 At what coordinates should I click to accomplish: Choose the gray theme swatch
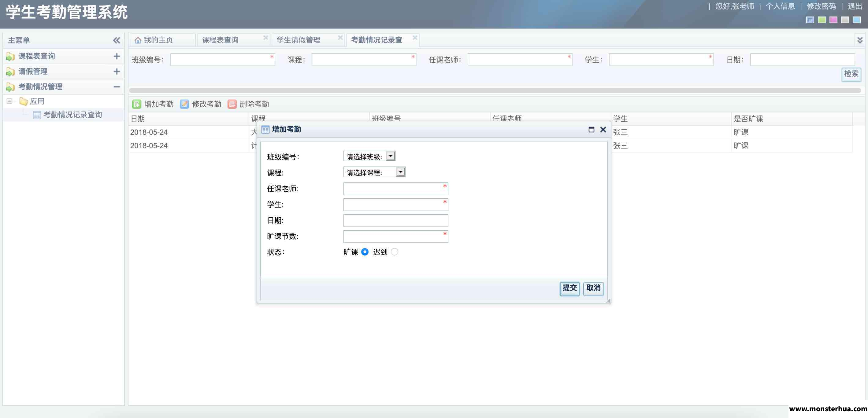click(x=845, y=20)
